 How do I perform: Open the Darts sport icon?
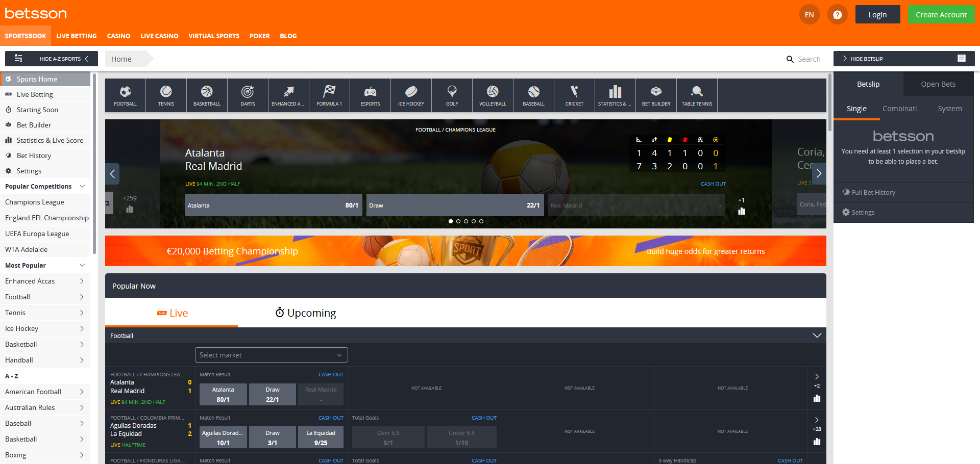248,95
